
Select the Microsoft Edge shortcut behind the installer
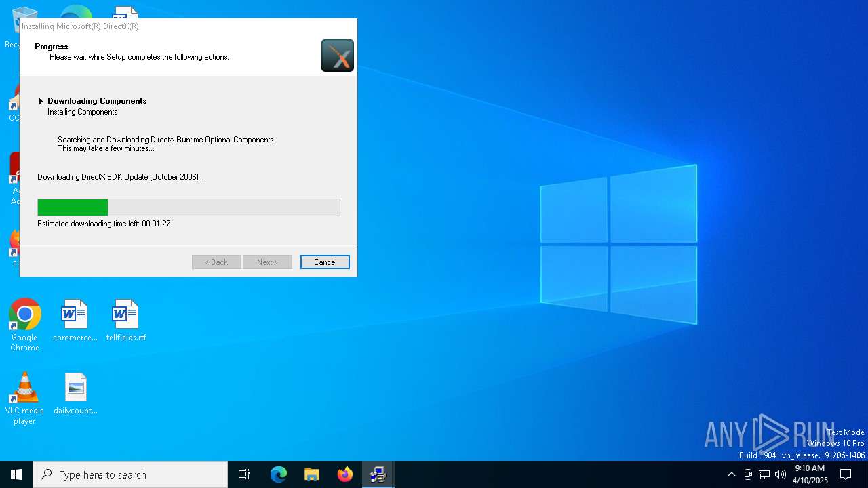(75, 12)
